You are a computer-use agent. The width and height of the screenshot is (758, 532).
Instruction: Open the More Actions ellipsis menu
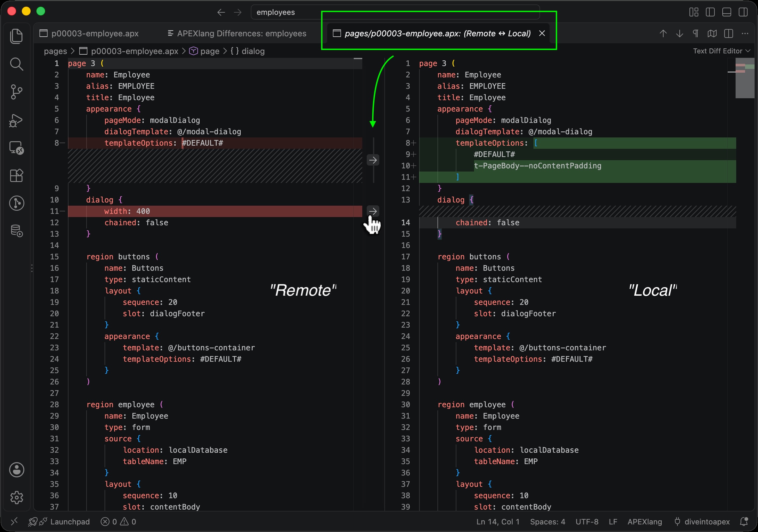(745, 33)
